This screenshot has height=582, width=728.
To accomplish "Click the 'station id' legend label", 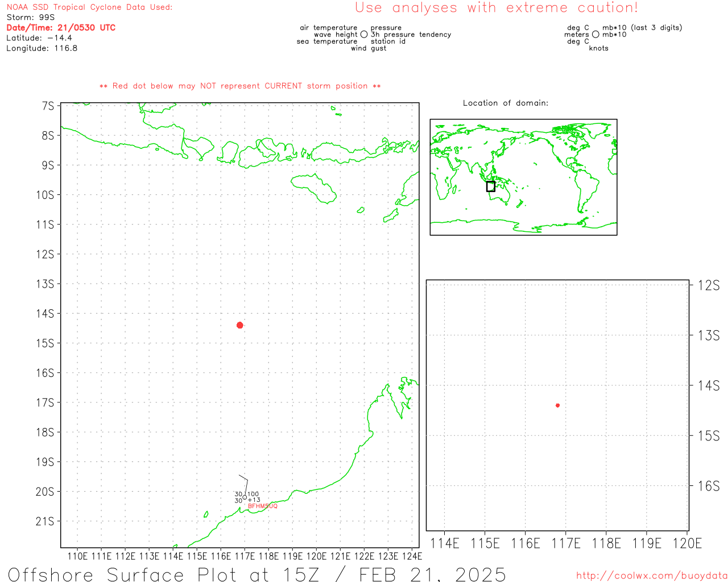I will click(x=388, y=41).
